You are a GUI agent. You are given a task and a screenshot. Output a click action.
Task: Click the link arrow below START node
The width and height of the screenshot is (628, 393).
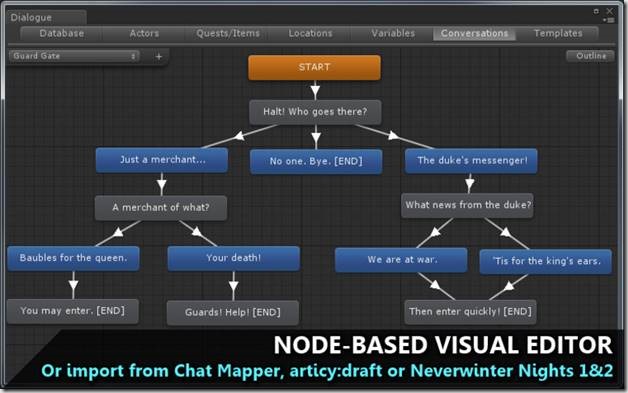(x=315, y=91)
